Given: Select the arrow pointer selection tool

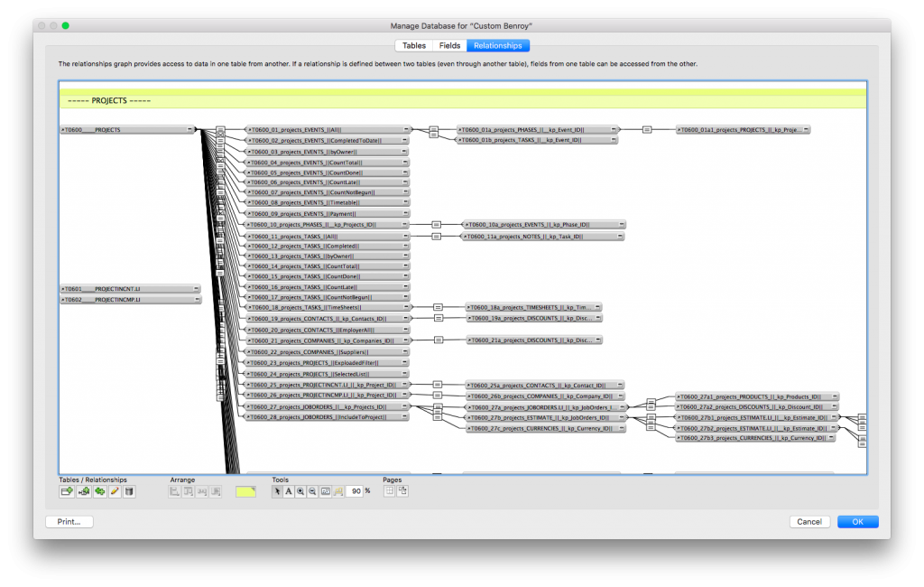Looking at the screenshot, I should pyautogui.click(x=278, y=491).
